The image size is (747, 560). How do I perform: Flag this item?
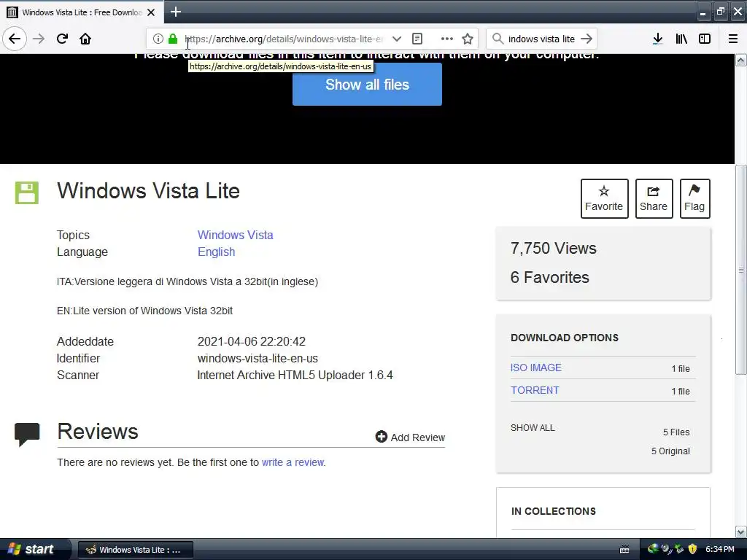(x=694, y=198)
